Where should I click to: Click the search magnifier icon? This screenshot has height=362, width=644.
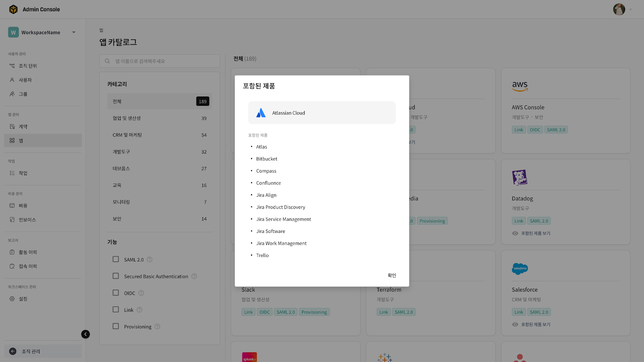(x=107, y=61)
